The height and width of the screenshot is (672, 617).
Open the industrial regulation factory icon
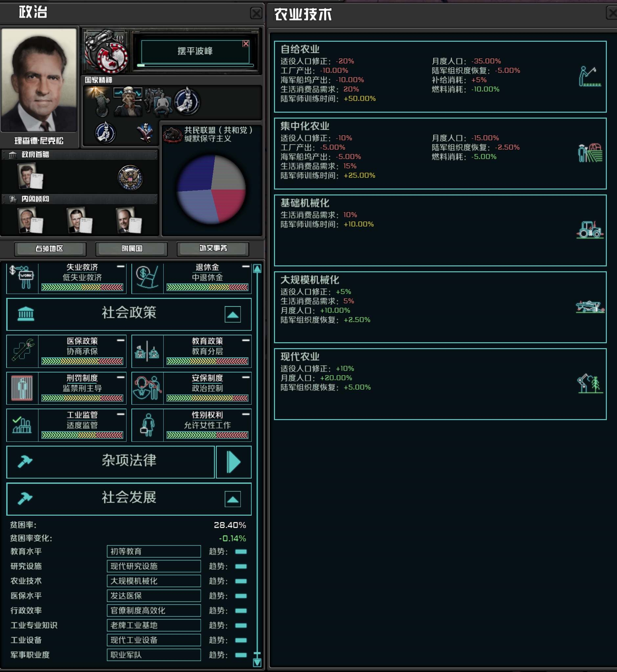[x=22, y=425]
